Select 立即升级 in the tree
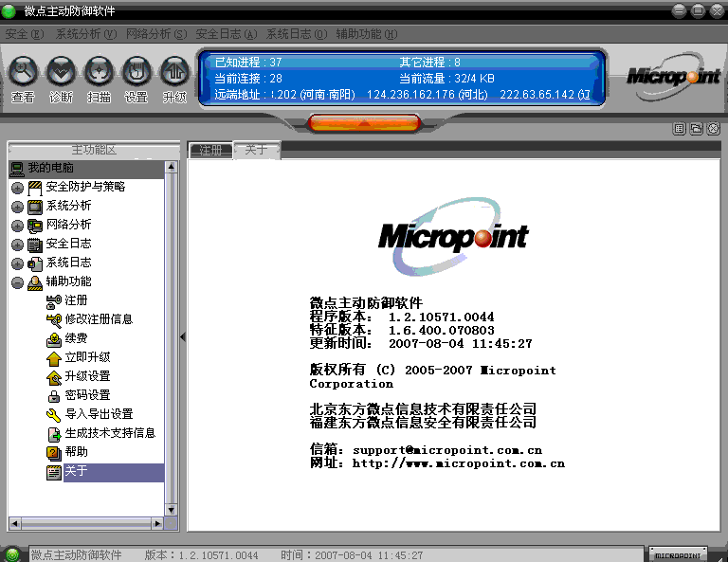The width and height of the screenshot is (728, 562). click(x=88, y=357)
